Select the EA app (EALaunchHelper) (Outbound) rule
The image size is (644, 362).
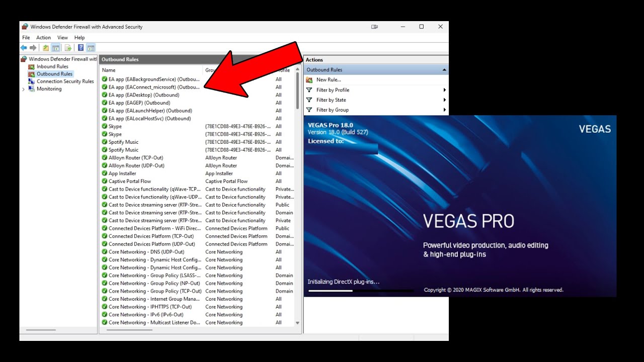point(150,111)
